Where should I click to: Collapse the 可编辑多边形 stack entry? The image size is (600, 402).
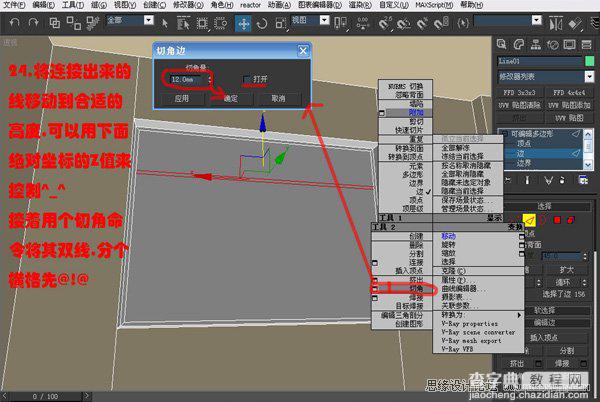505,134
